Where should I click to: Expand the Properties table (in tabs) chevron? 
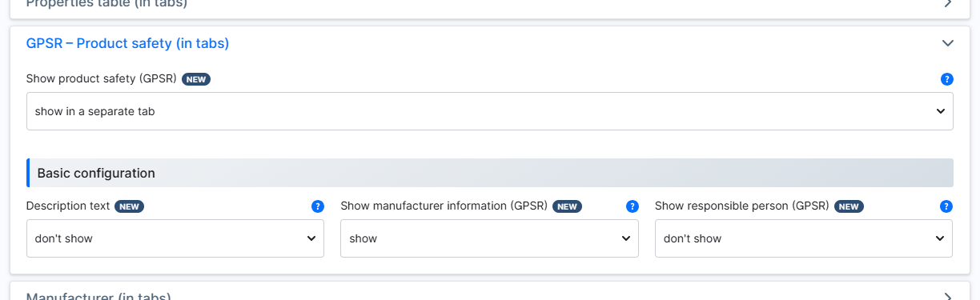(948, 3)
